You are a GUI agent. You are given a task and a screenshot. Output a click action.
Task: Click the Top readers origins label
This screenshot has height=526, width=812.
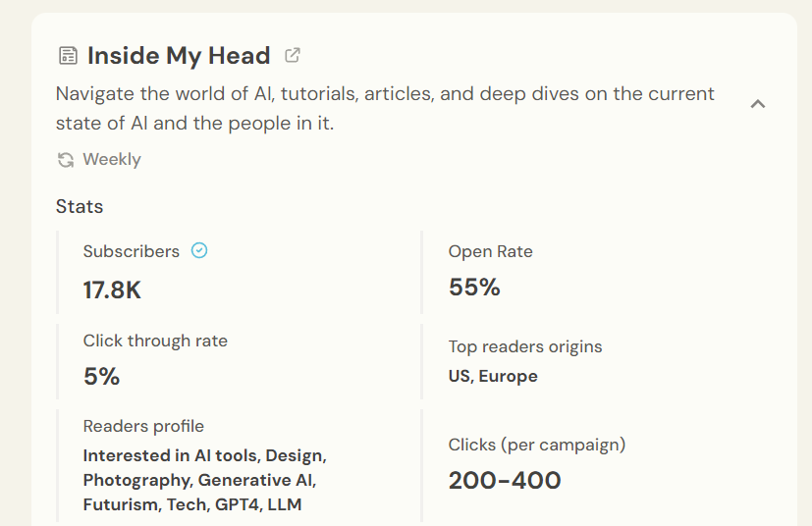coord(525,346)
